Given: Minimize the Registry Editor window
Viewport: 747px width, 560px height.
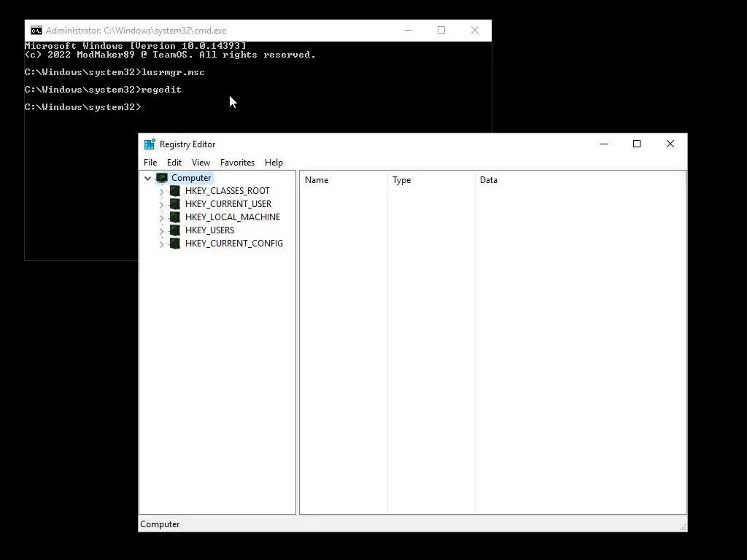Looking at the screenshot, I should coord(604,144).
